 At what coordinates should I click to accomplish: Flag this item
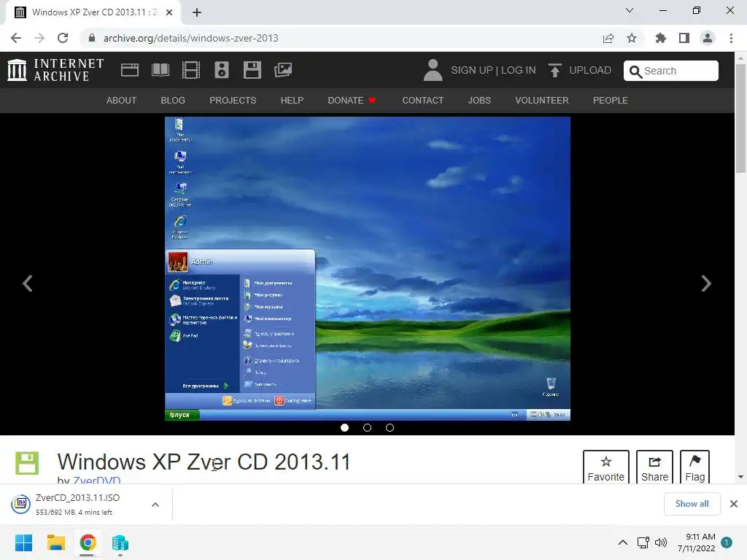tap(694, 467)
